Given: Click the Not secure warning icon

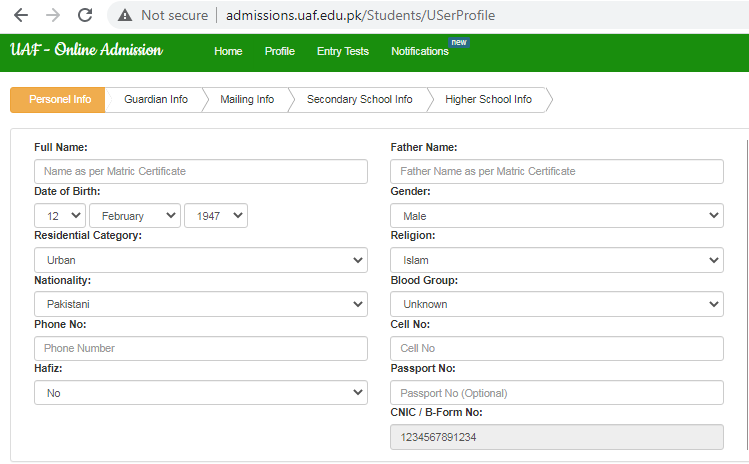Looking at the screenshot, I should [x=125, y=15].
